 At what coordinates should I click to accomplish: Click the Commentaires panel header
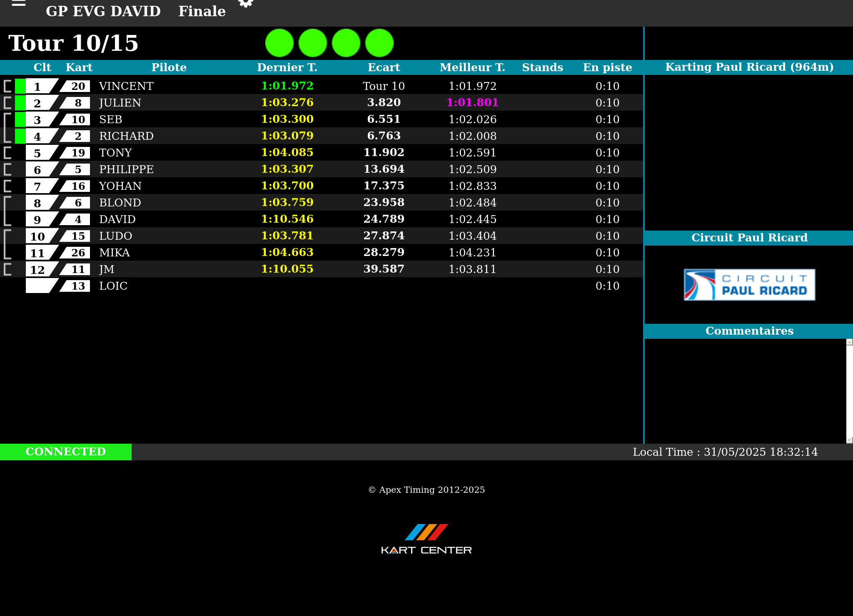[749, 331]
